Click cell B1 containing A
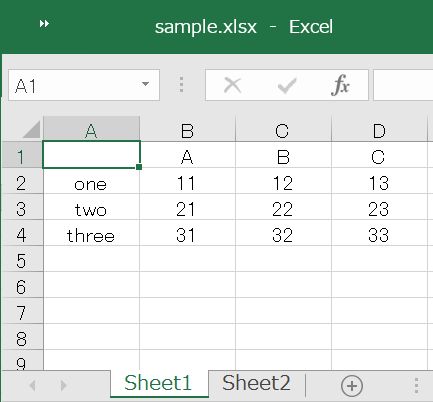Image resolution: width=433 pixels, height=402 pixels. coord(187,155)
